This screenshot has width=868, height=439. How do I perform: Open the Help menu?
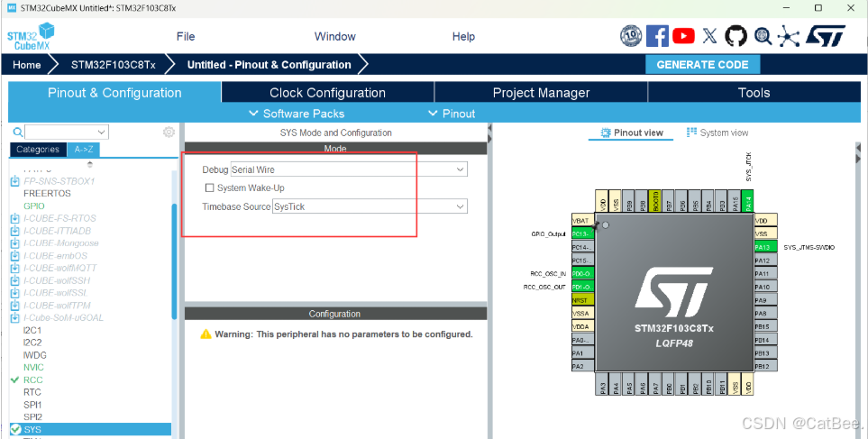[x=463, y=37]
